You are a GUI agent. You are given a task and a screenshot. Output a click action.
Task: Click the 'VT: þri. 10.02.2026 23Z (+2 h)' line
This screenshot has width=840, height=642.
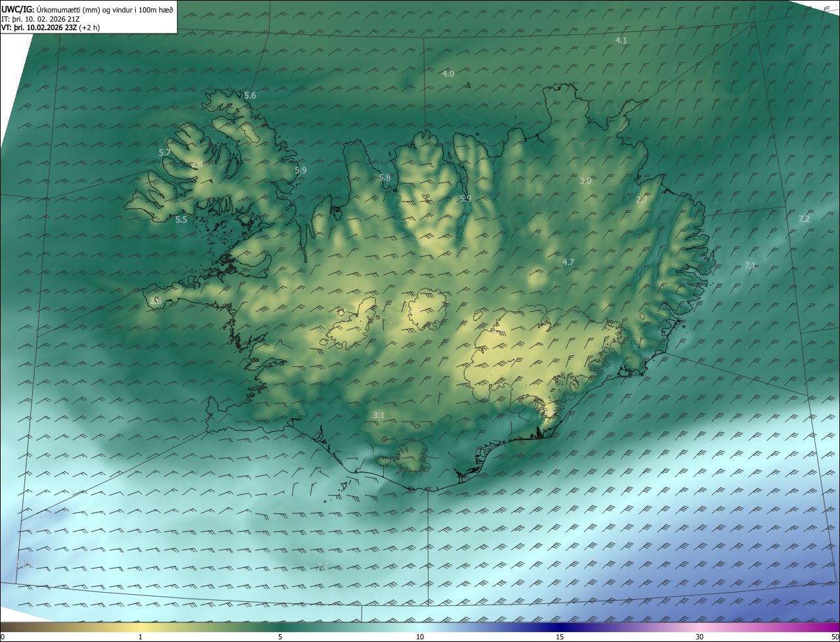coord(50,28)
